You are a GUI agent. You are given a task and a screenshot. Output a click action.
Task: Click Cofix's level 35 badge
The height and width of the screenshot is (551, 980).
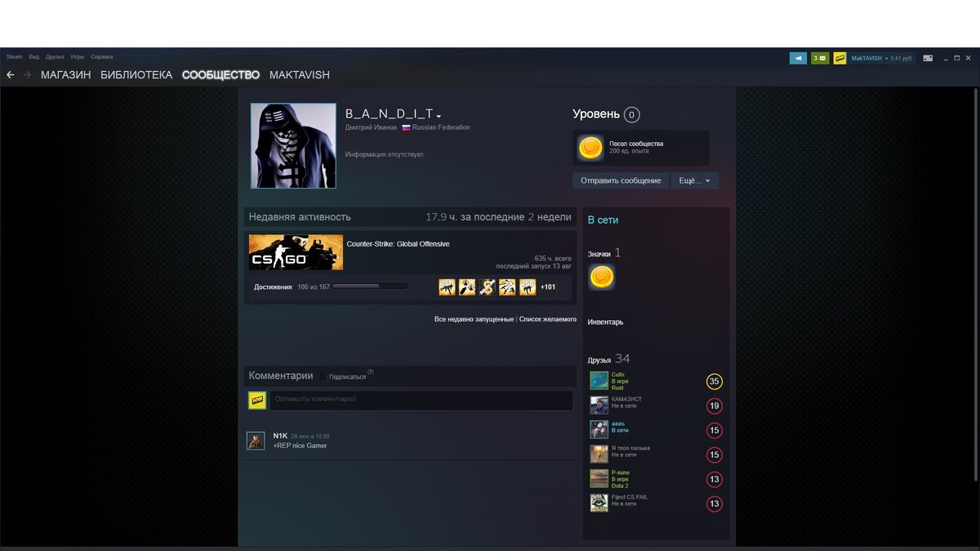pyautogui.click(x=715, y=381)
